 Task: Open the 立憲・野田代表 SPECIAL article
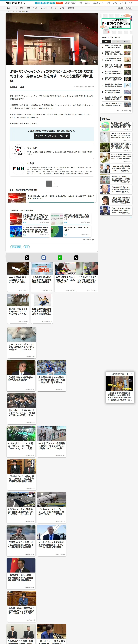pos(116,190)
